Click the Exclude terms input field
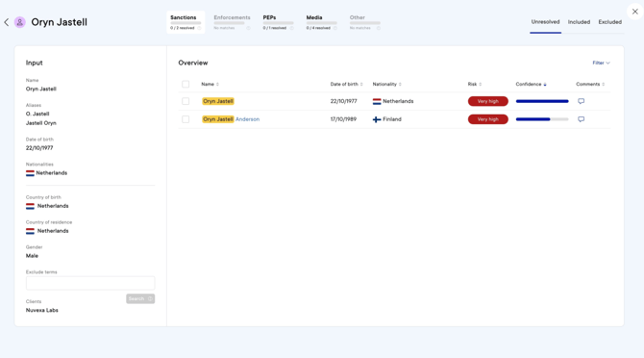 (90, 283)
